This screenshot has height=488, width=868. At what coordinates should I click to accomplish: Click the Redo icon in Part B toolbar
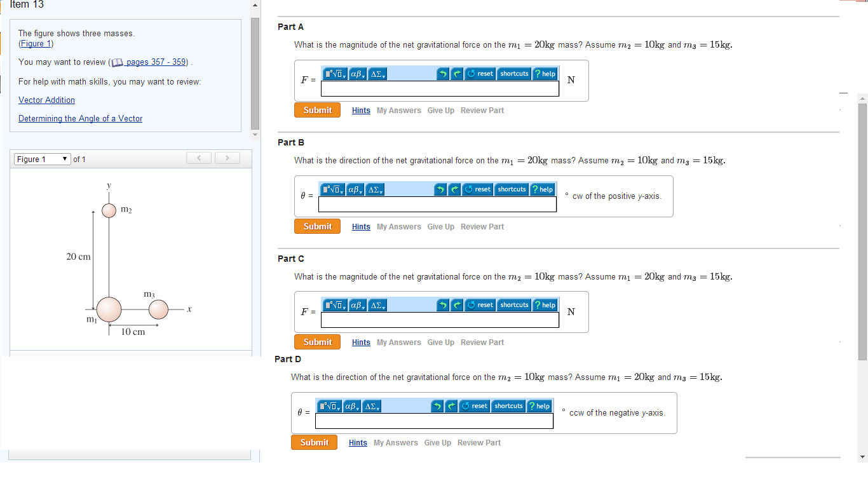click(454, 189)
